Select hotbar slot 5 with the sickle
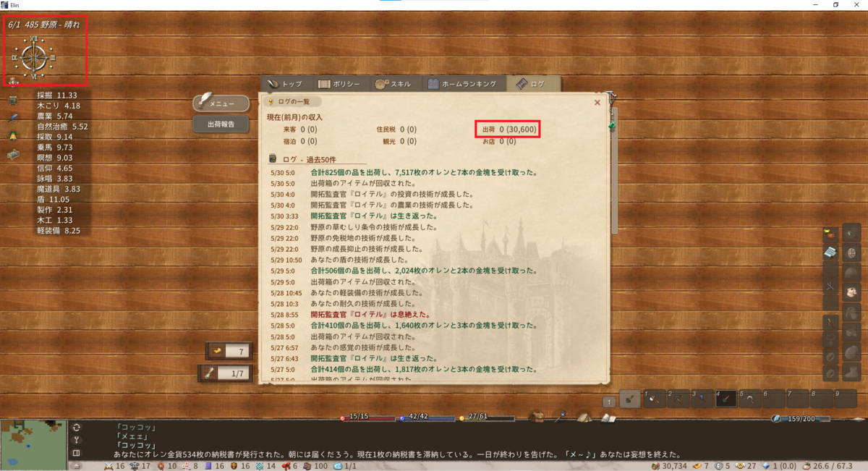 (750, 397)
